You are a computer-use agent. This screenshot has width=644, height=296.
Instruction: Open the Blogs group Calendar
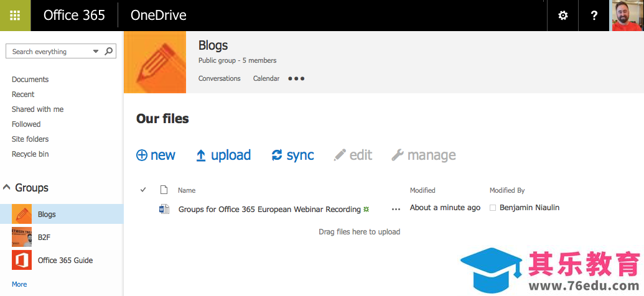[266, 78]
